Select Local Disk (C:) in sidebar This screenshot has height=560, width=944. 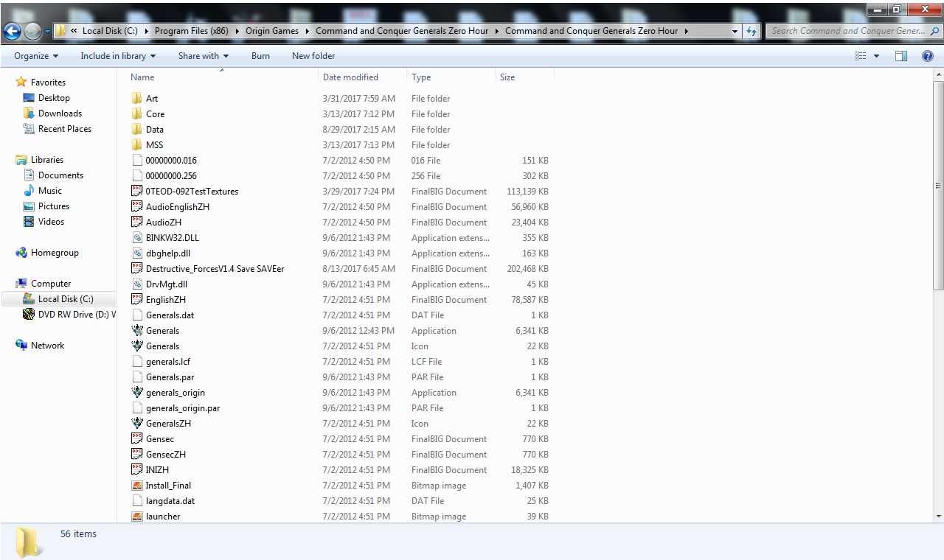[x=66, y=299]
